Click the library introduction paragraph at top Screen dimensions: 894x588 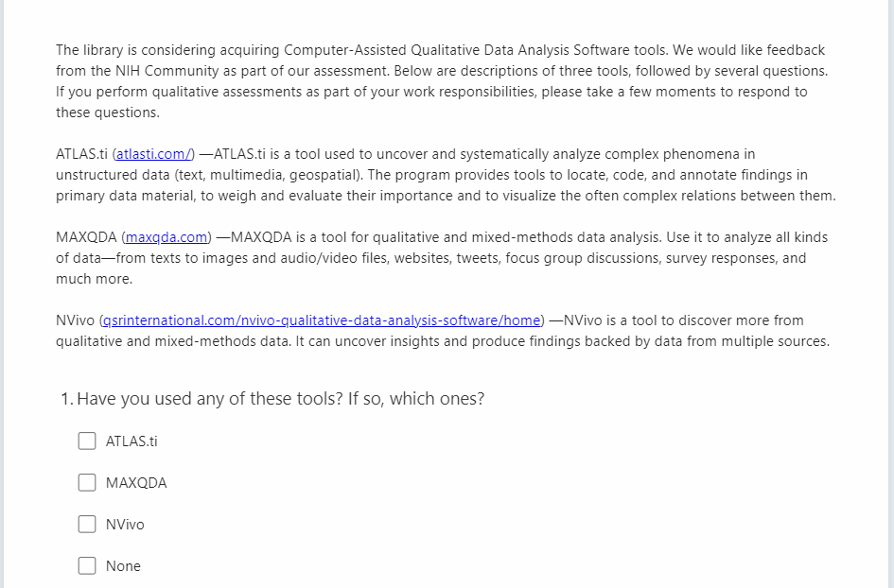click(x=440, y=81)
